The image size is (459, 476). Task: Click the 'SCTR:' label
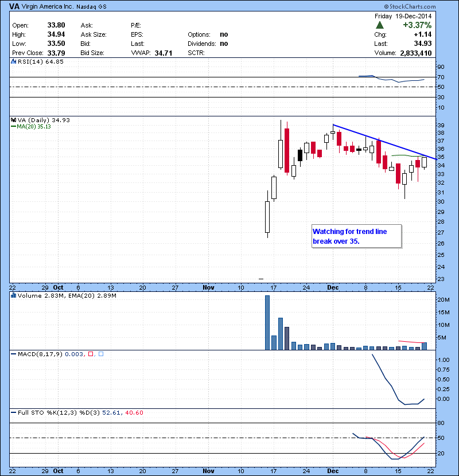tap(196, 53)
